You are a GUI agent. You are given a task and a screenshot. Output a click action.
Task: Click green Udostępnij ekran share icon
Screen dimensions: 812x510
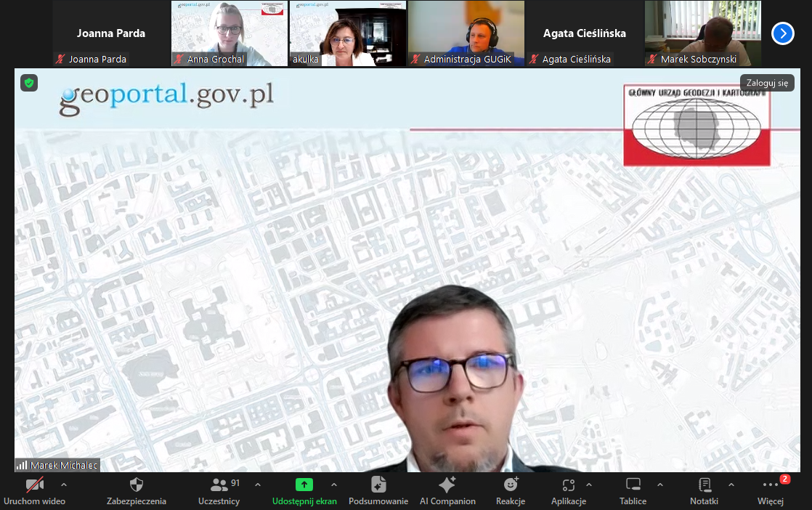point(304,485)
